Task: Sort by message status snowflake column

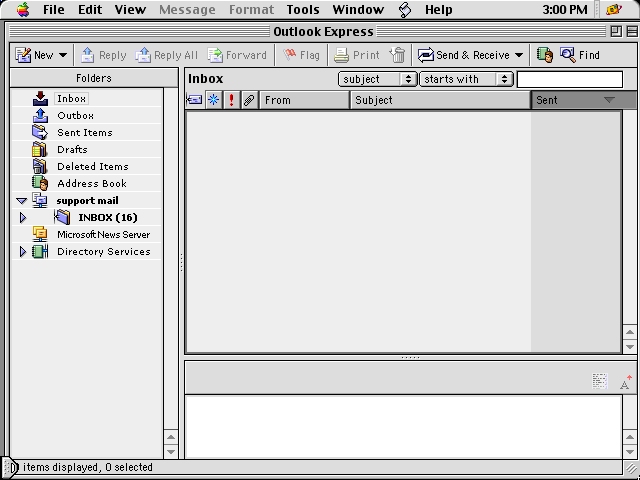Action: 213,100
